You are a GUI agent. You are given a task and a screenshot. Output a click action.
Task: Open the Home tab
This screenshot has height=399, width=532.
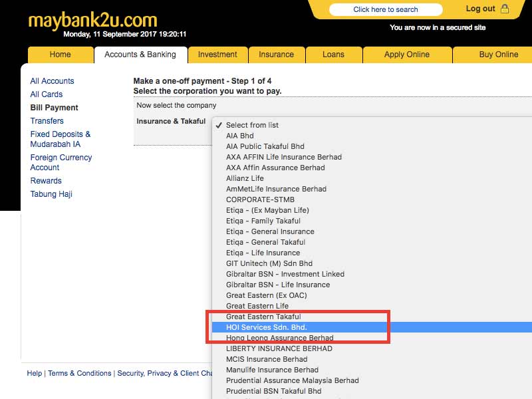[61, 55]
